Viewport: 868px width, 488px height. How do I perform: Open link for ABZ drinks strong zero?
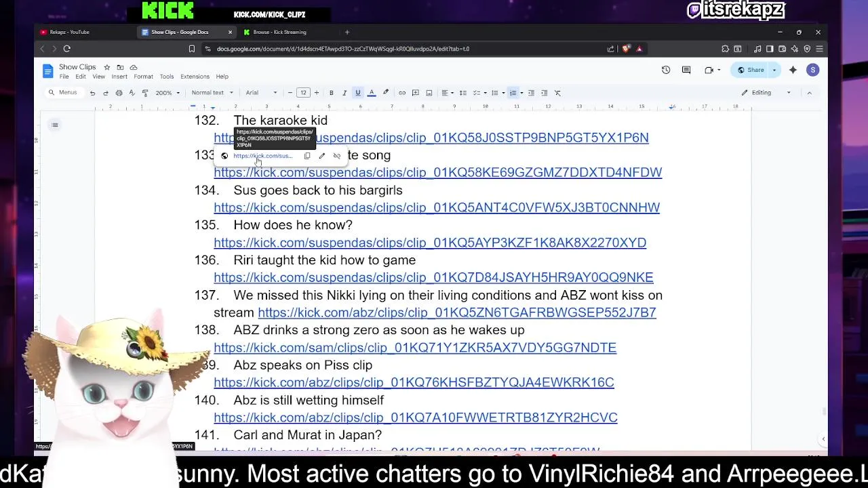click(x=415, y=348)
